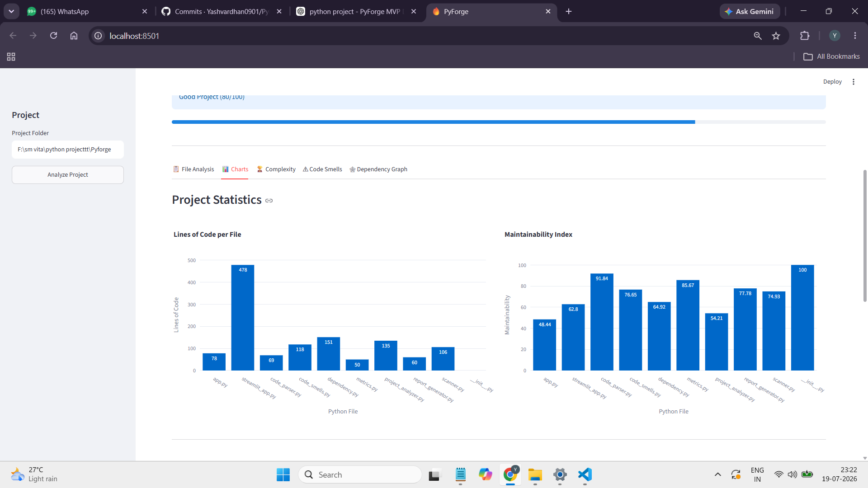
Task: Open the tab search dropdown arrow
Action: click(11, 11)
